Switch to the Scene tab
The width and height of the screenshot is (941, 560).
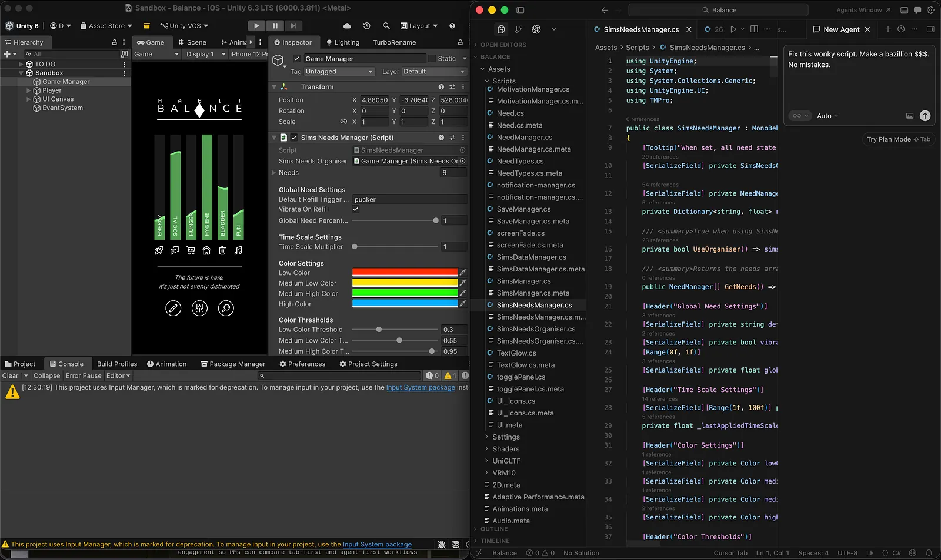click(192, 42)
